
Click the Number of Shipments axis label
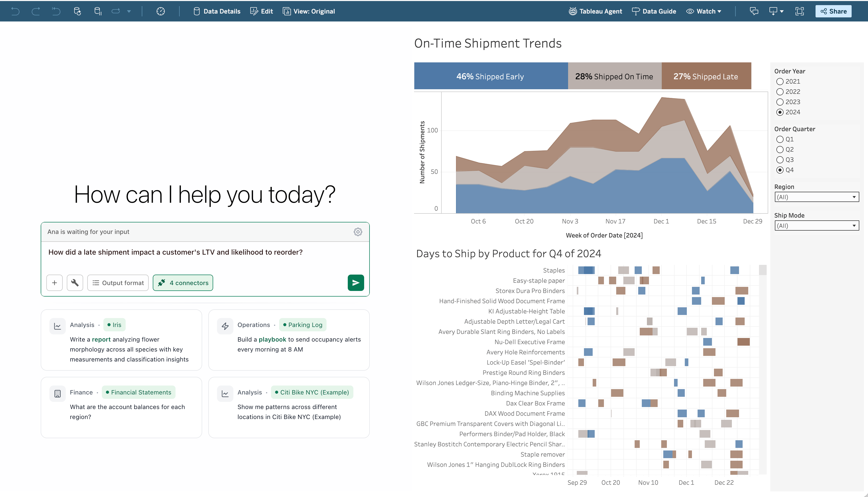(x=422, y=152)
